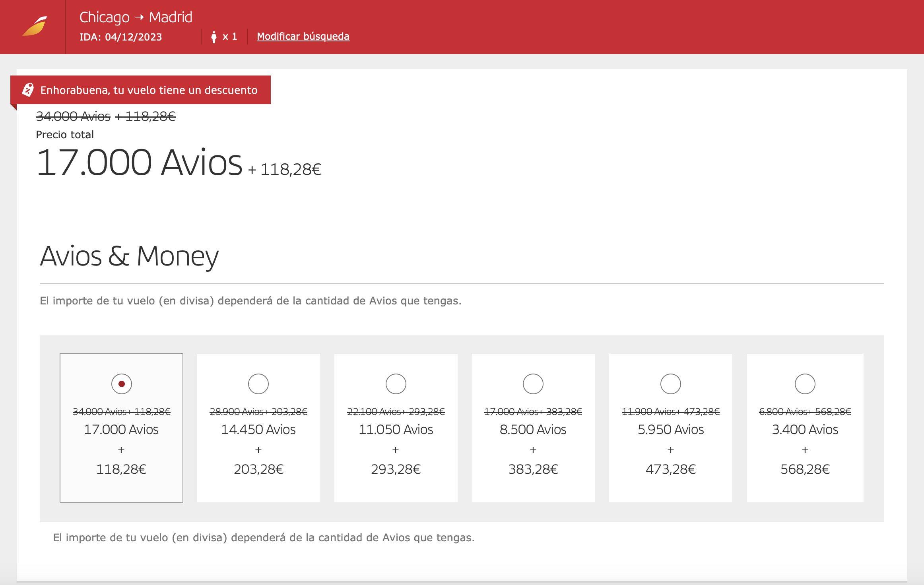Click the Enhorabuena discount banner text
Screen dimensions: 924x585
[x=149, y=90]
